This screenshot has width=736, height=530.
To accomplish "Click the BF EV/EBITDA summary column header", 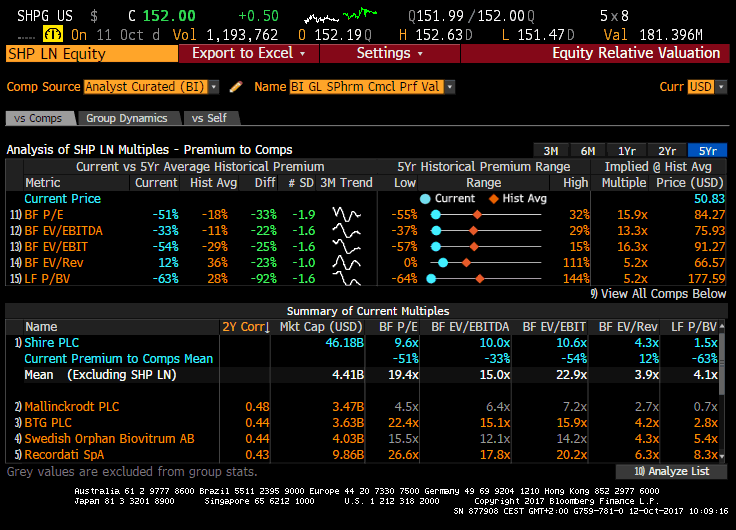I will click(470, 327).
